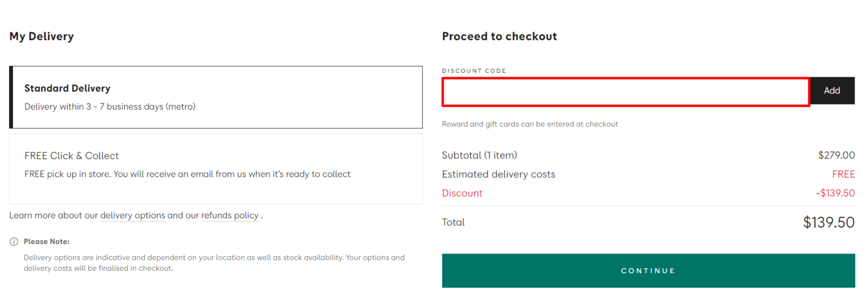The width and height of the screenshot is (868, 299).
Task: Click the delivery options indicative notice text
Action: pos(214,263)
